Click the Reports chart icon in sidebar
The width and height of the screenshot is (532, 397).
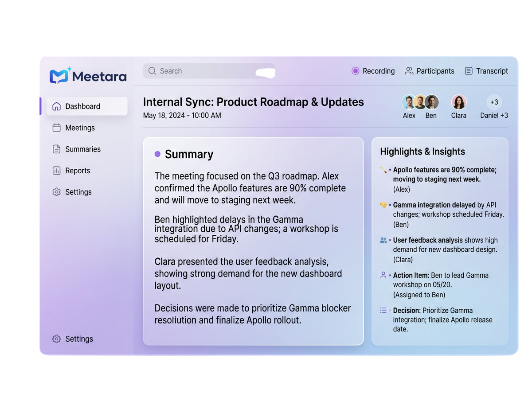56,171
